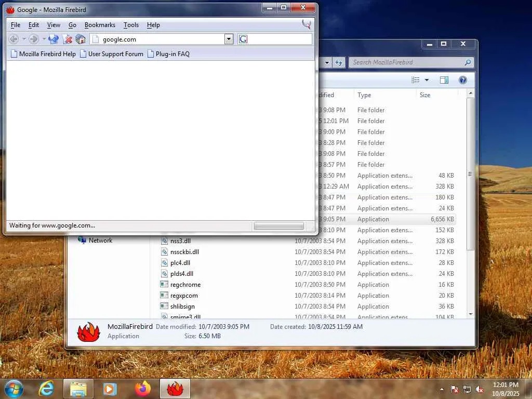Open the Bookmarks menu in Firebird
Viewport: 532px width, 399px height.
point(100,25)
